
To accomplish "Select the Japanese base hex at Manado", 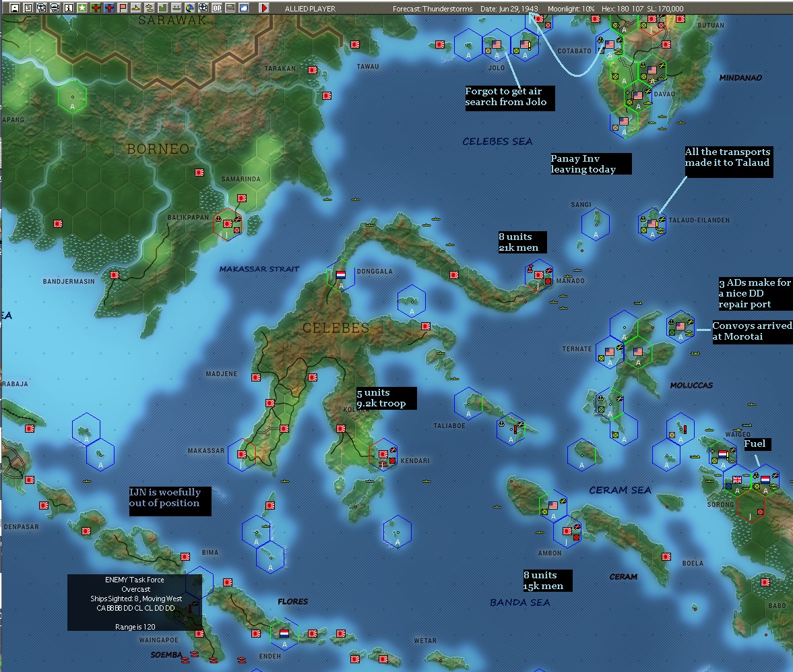I will (539, 276).
